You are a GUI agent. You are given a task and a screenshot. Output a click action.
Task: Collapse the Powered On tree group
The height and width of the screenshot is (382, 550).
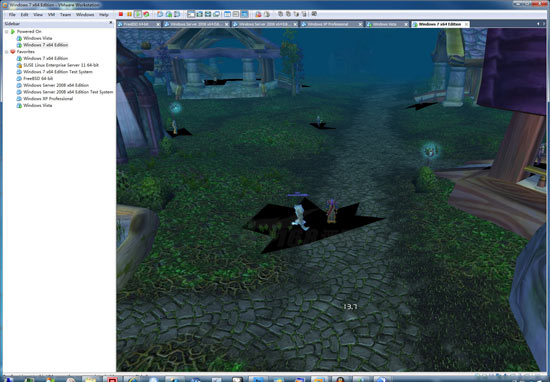(x=7, y=32)
